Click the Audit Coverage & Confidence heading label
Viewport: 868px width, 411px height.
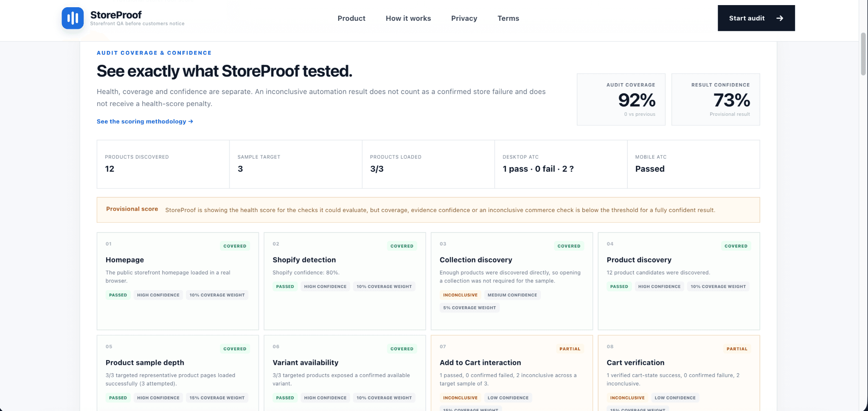pyautogui.click(x=154, y=53)
